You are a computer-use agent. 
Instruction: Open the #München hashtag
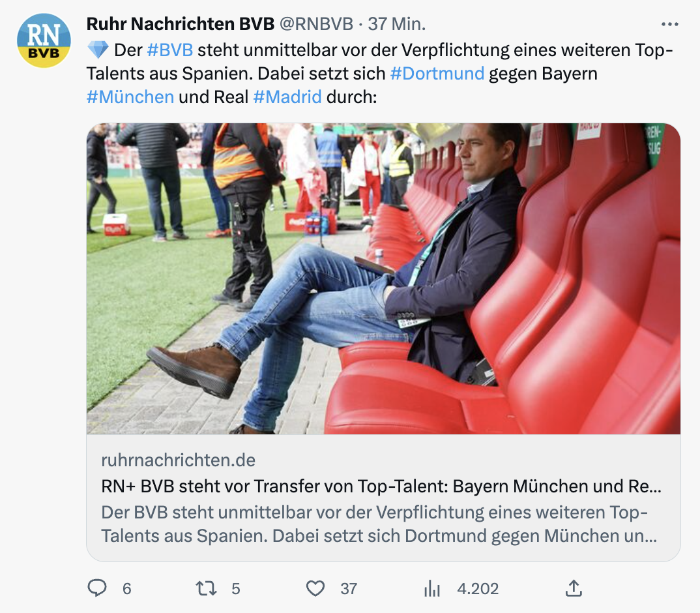pos(130,97)
